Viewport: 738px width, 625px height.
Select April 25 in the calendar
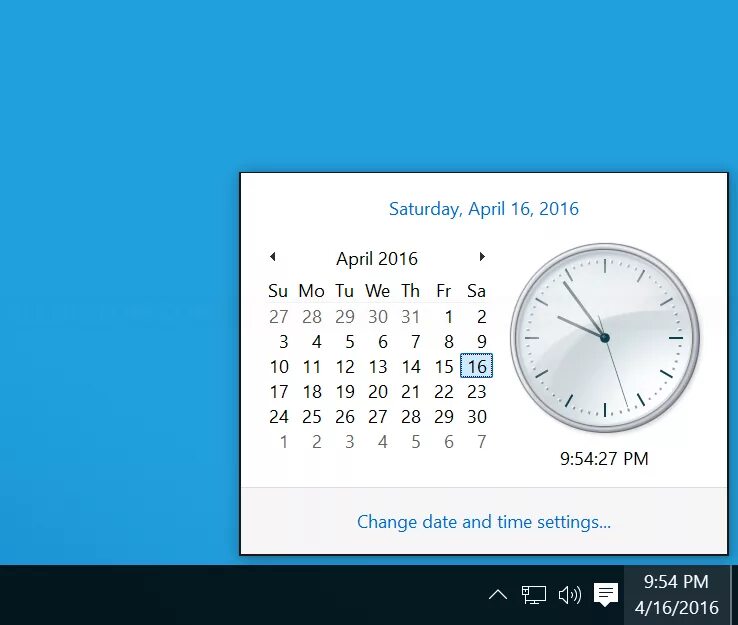pyautogui.click(x=312, y=417)
